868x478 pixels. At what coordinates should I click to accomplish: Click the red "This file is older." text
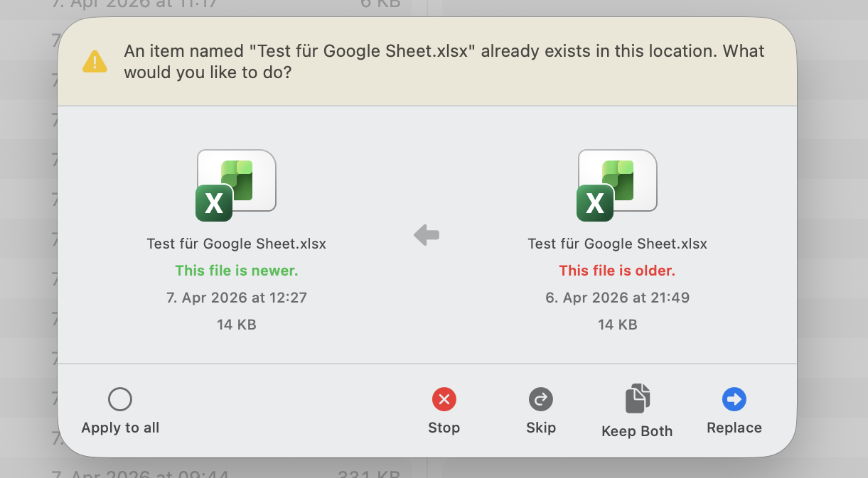pos(617,271)
